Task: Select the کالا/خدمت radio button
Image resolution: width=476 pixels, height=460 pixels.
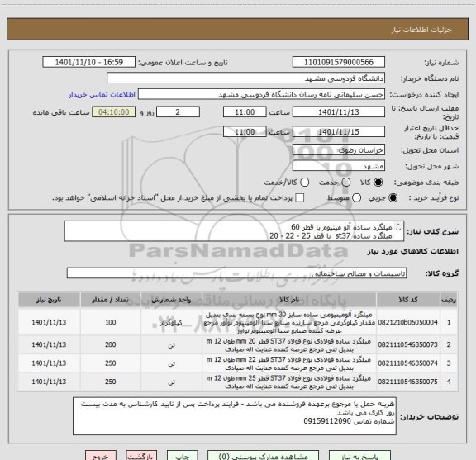Action: (x=304, y=182)
